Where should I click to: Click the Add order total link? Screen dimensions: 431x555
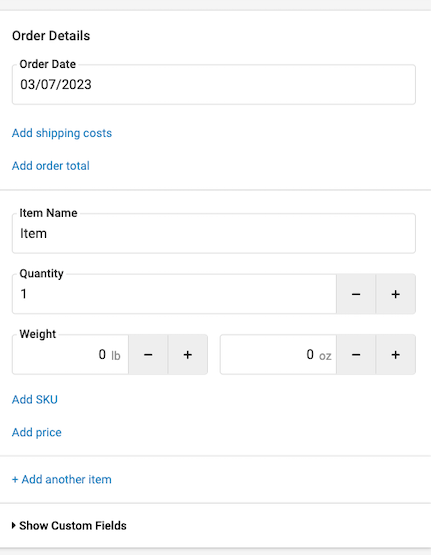coord(51,166)
